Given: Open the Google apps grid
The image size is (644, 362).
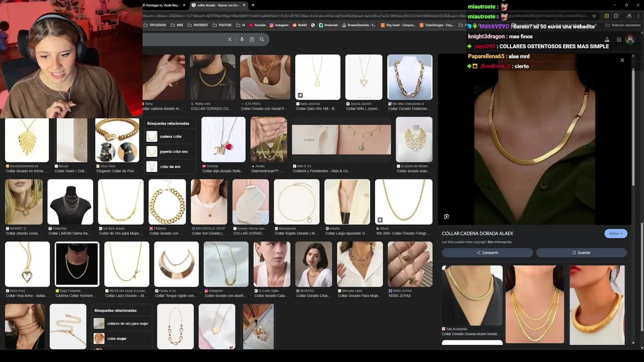Looking at the screenshot, I should pos(619,40).
